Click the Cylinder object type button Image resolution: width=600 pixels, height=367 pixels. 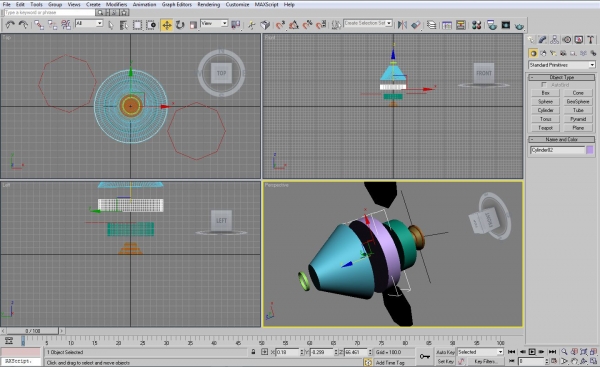[x=545, y=110]
